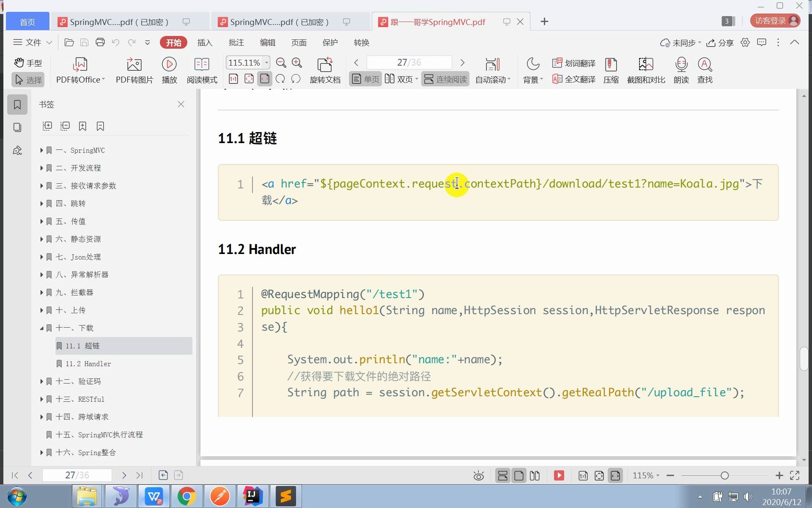Expand 十六、Spring整合 bookmark

tap(41, 453)
